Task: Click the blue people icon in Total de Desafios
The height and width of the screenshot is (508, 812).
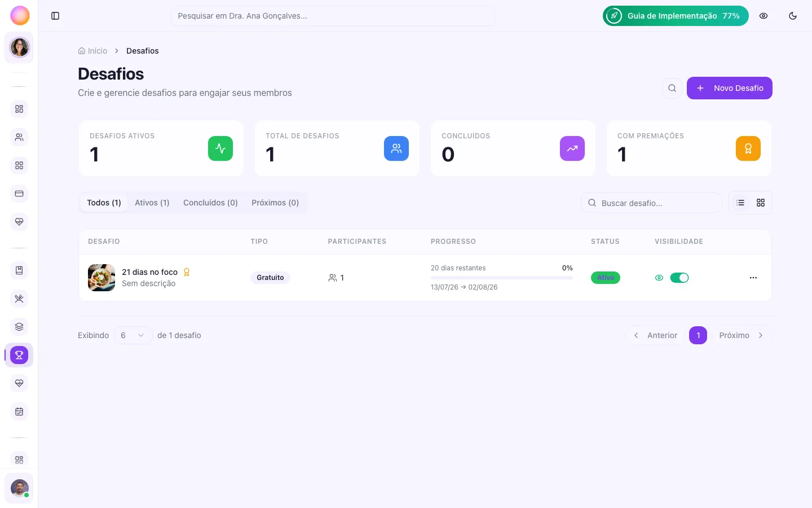Action: tap(396, 148)
